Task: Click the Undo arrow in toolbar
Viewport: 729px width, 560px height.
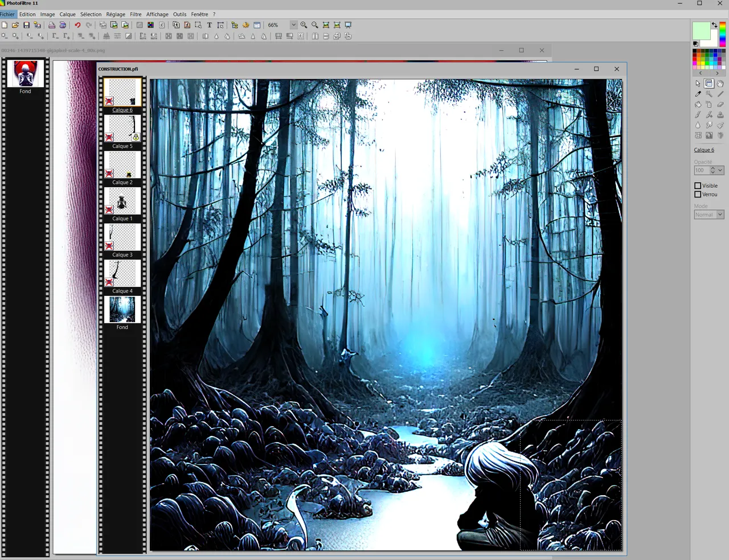Action: [x=77, y=25]
